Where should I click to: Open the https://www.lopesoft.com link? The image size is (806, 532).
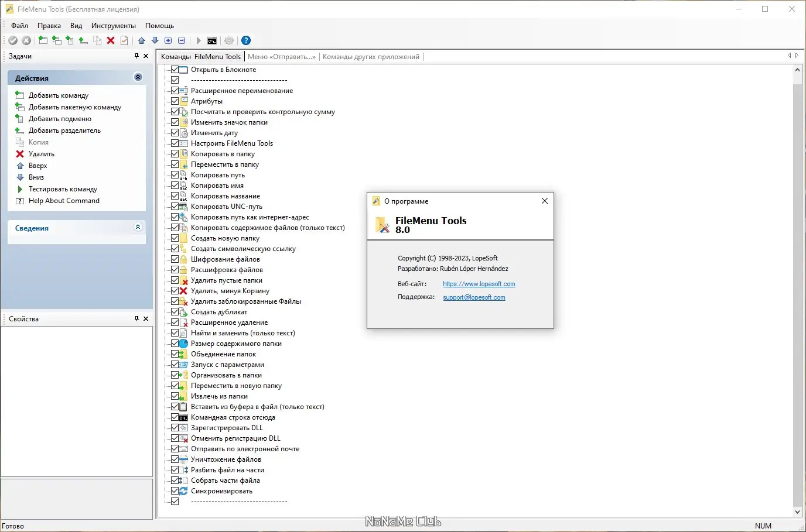[479, 284]
